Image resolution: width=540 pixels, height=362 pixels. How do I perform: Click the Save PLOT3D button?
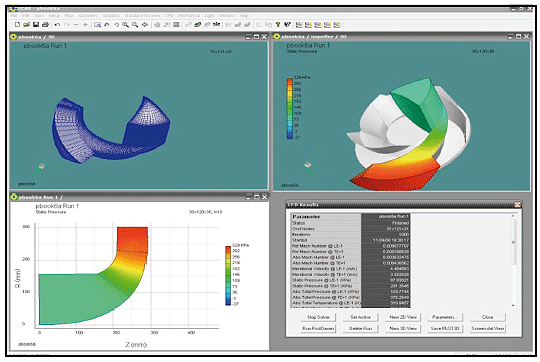(445, 329)
